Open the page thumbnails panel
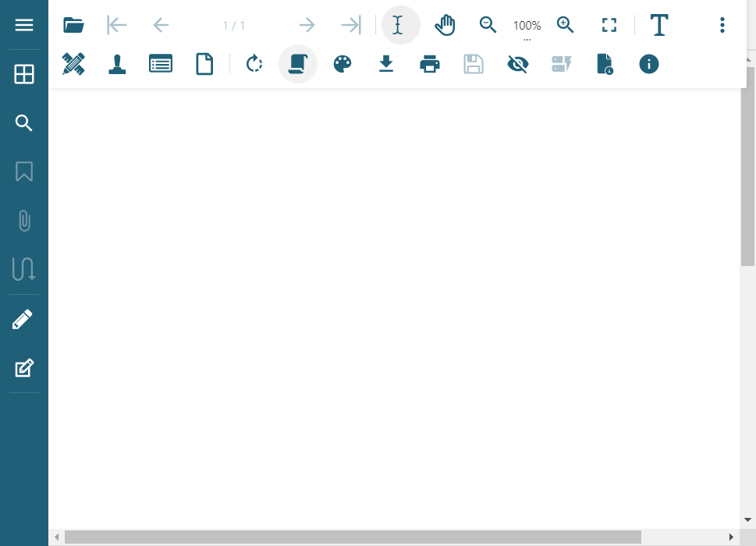This screenshot has height=546, width=756. 24,74
